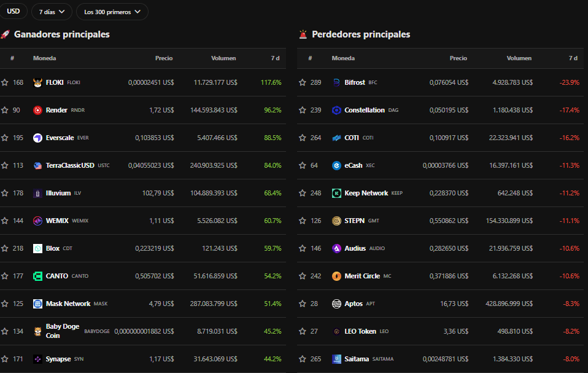
Task: Toggle the star next to Bifrost
Action: coord(302,82)
